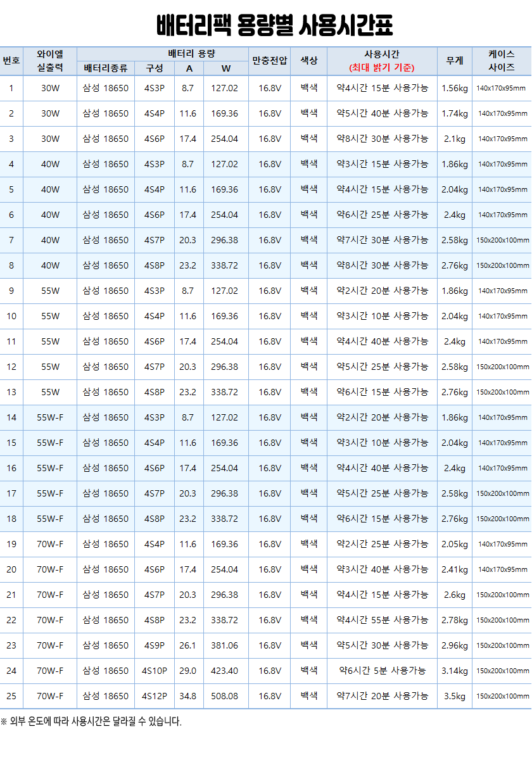The width and height of the screenshot is (532, 760).
Task: Select the 와이엘 실출력 column header
Action: [50, 61]
